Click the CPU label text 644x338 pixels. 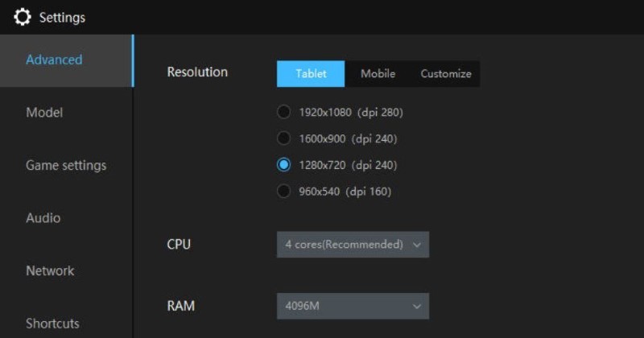(x=179, y=244)
